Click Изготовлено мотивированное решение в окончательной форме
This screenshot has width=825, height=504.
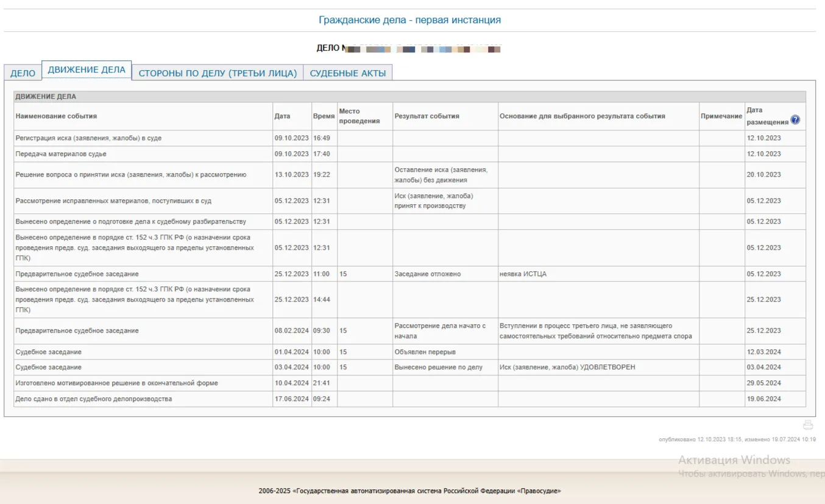116,383
